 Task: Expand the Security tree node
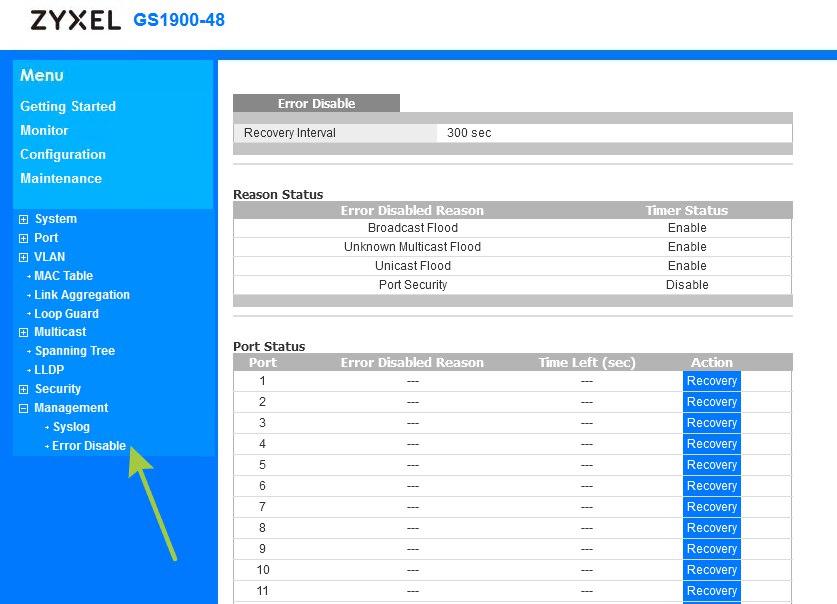point(23,390)
